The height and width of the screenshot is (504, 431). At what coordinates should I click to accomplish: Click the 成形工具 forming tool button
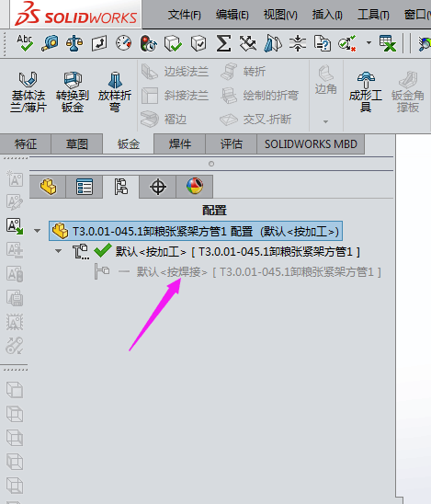pos(366,92)
